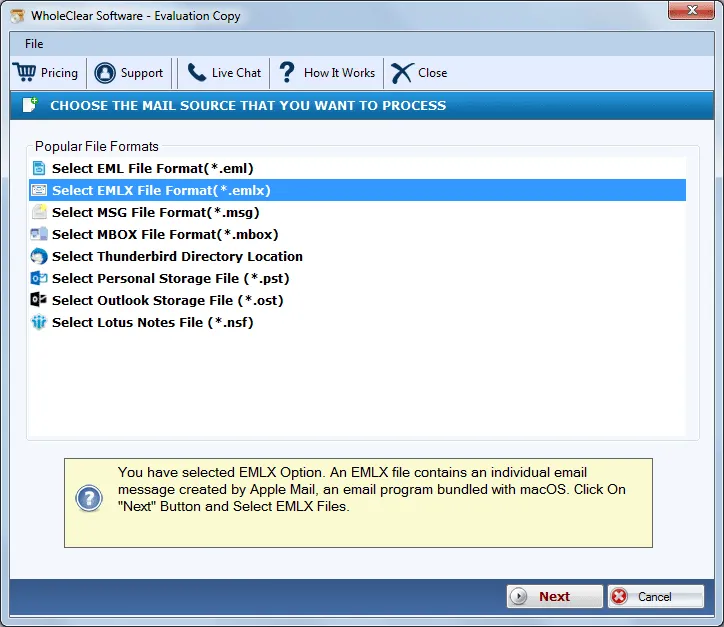Select Personal Storage File (*.pst) row

coord(357,278)
